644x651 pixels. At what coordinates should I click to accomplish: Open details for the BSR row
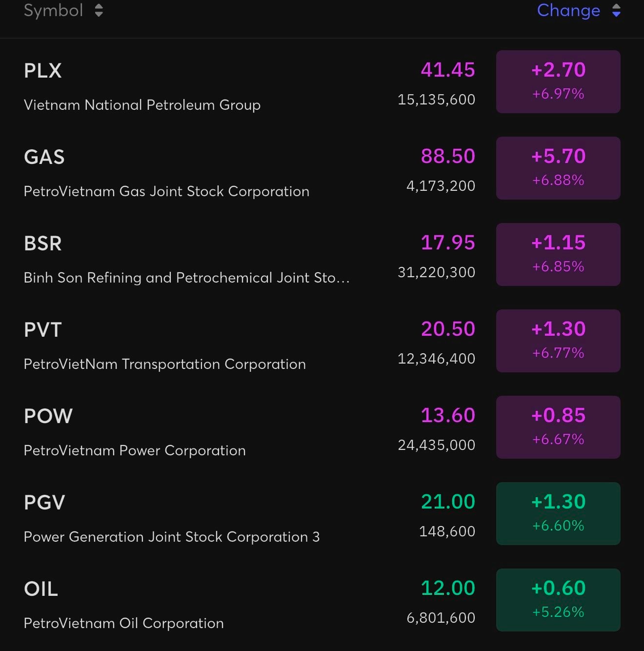[x=42, y=243]
